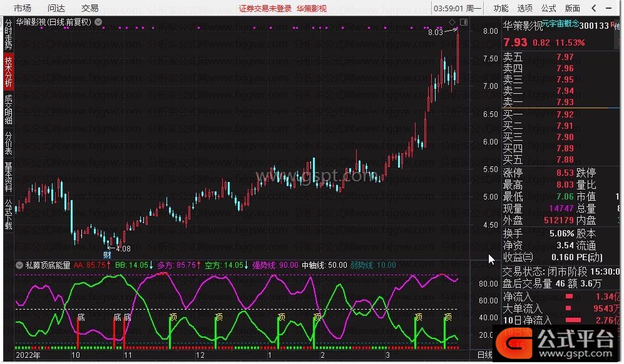Click change percentage 11.53%
624x364 pixels.
570,43
